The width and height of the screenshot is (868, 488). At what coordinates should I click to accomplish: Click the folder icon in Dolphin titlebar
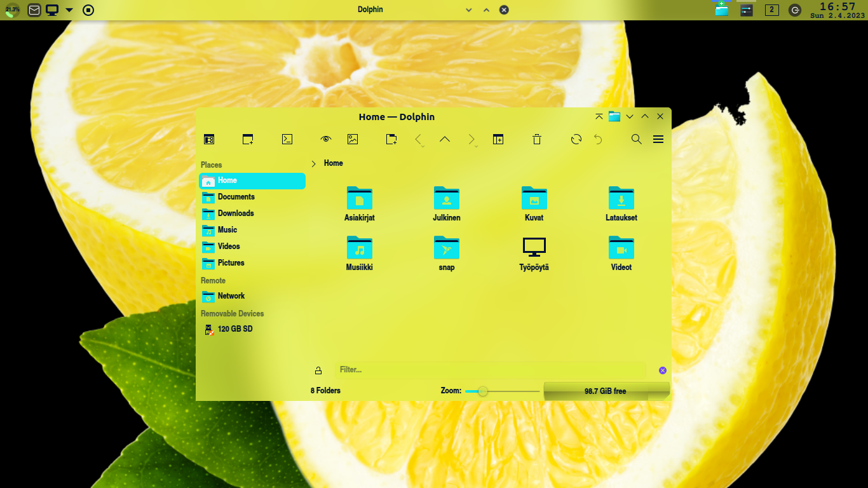614,116
